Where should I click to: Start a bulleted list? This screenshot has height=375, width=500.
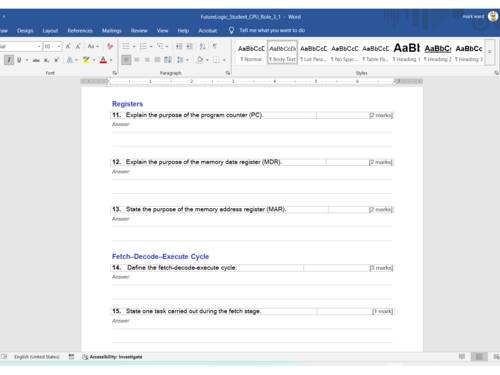coord(126,46)
